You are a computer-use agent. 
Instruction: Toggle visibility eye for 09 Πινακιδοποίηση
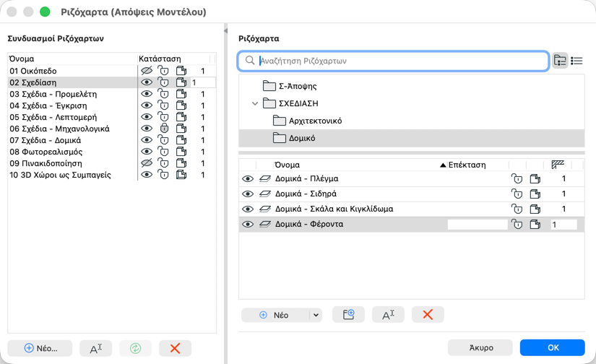coord(147,163)
